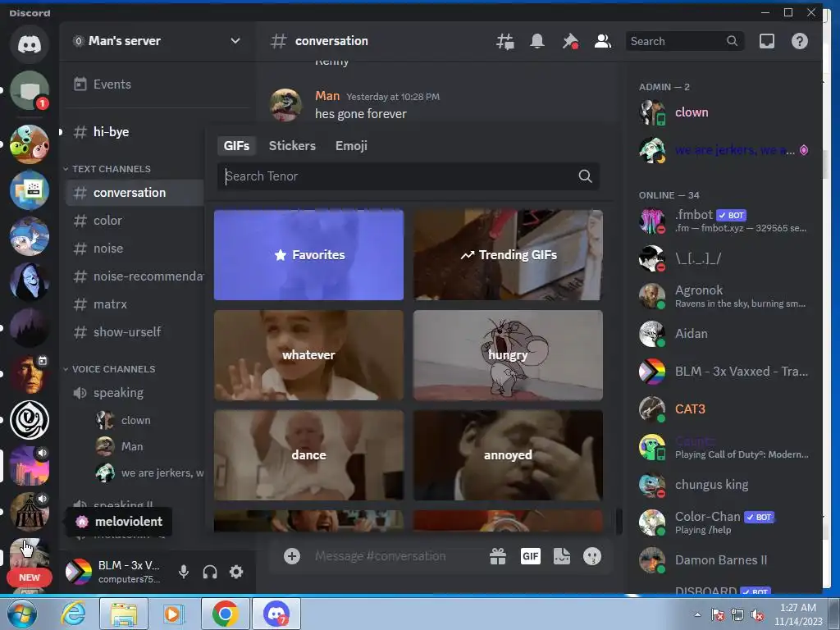Open the sticker picker icon
The image size is (840, 630).
(x=561, y=556)
